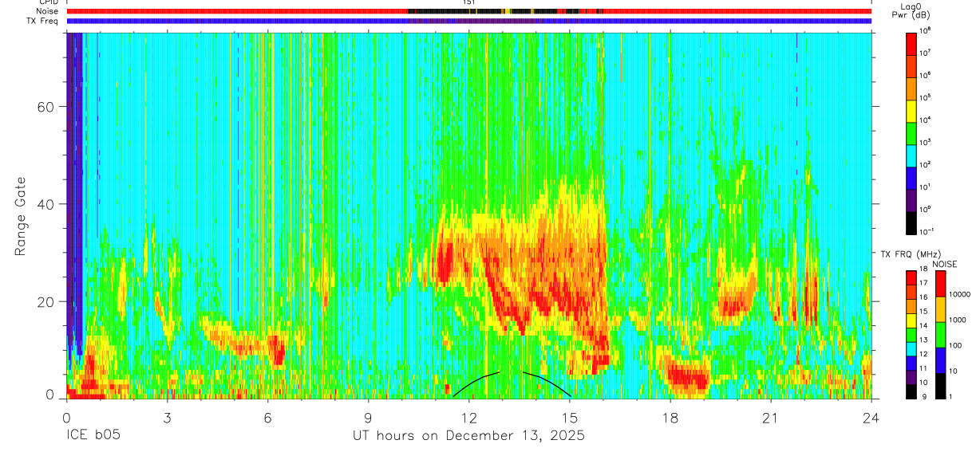
Task: Select the orange band in the NOISE colorbar
Action: coord(941,310)
